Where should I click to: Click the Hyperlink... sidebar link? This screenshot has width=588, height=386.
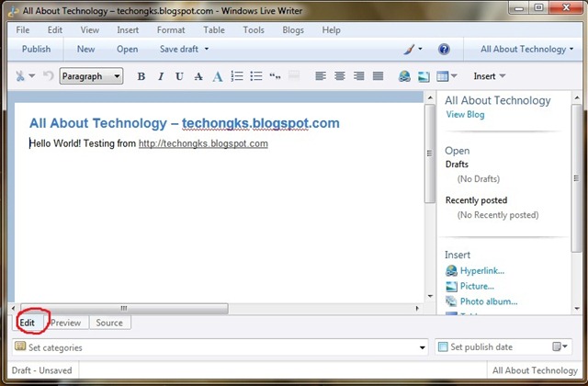pyautogui.click(x=482, y=270)
